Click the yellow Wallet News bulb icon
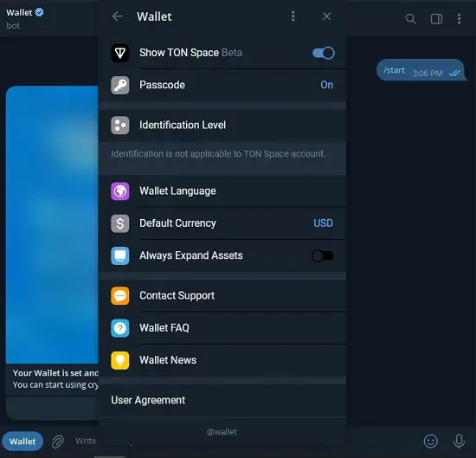The width and height of the screenshot is (476, 458). coord(120,360)
